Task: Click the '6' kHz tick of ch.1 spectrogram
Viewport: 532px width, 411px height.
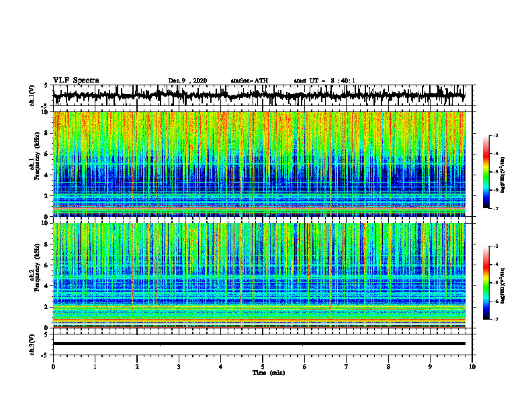Action: click(x=47, y=154)
